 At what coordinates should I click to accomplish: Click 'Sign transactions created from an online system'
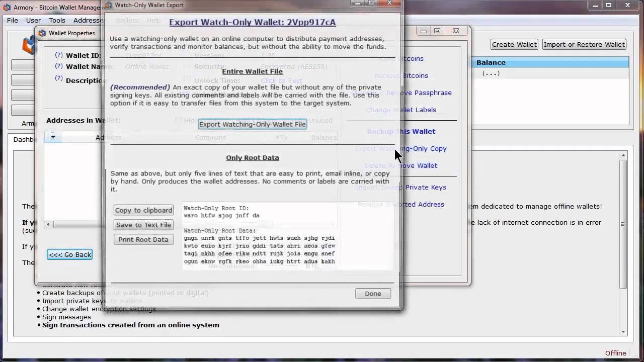coord(131,325)
